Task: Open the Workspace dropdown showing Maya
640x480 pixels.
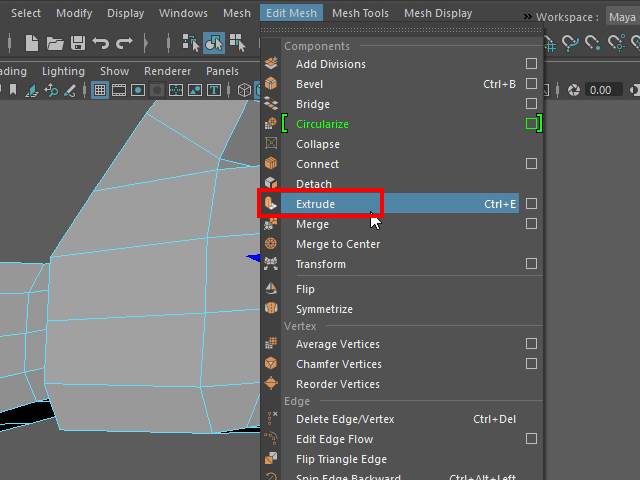Action: (x=622, y=16)
